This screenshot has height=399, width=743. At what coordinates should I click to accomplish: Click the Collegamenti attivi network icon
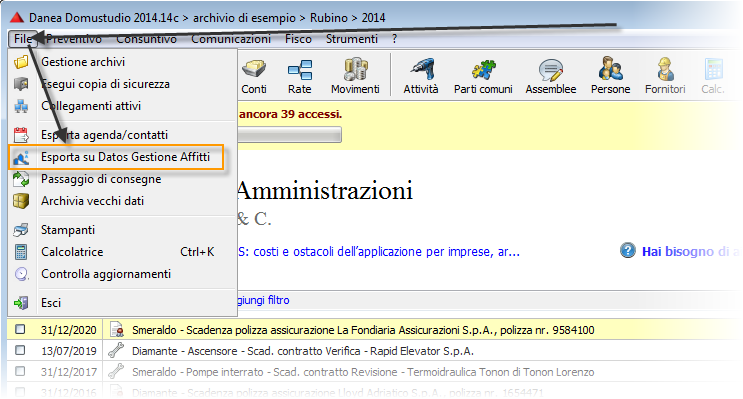tap(21, 106)
